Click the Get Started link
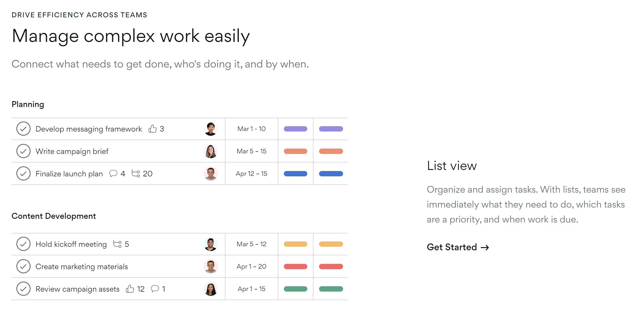 (x=451, y=247)
